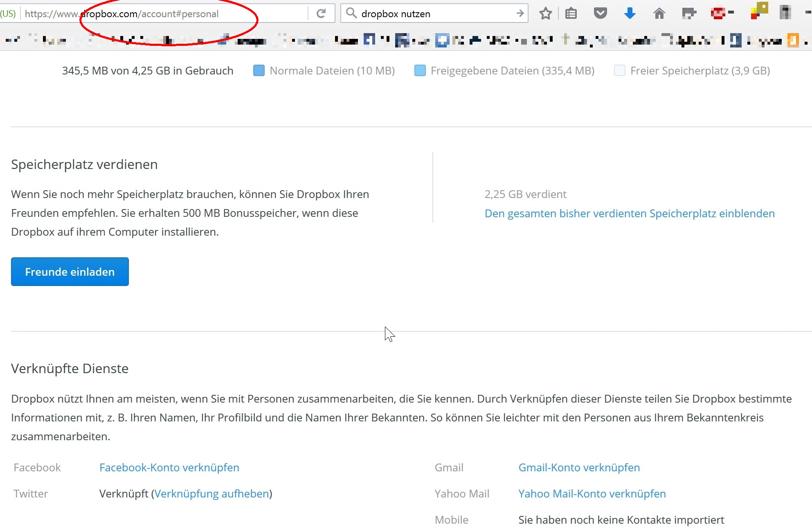Connect a Gmail account

[x=579, y=468]
